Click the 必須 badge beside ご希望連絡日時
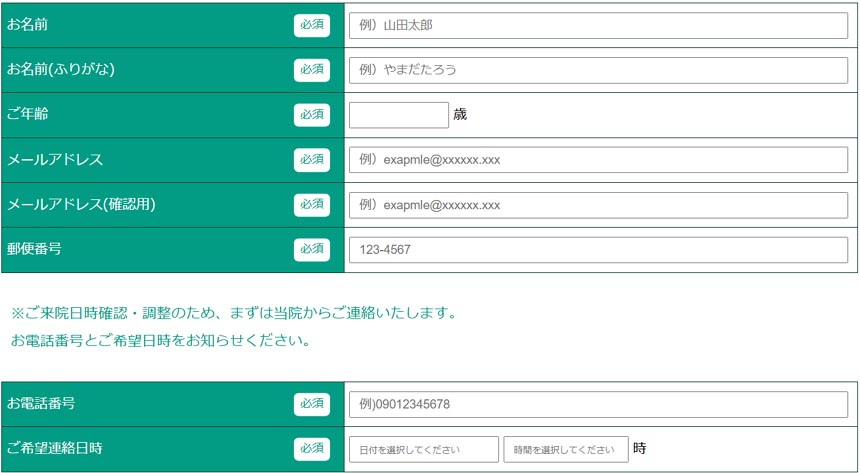Screen dimensions: 860x473 (312, 449)
